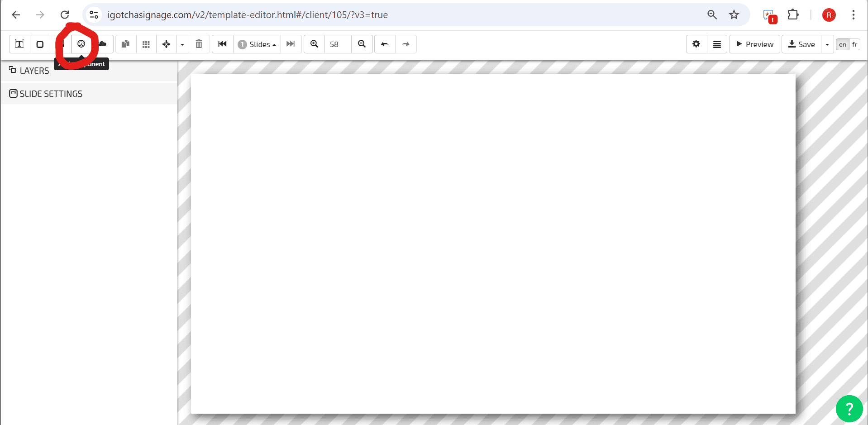
Task: Switch language to fr
Action: tap(854, 44)
